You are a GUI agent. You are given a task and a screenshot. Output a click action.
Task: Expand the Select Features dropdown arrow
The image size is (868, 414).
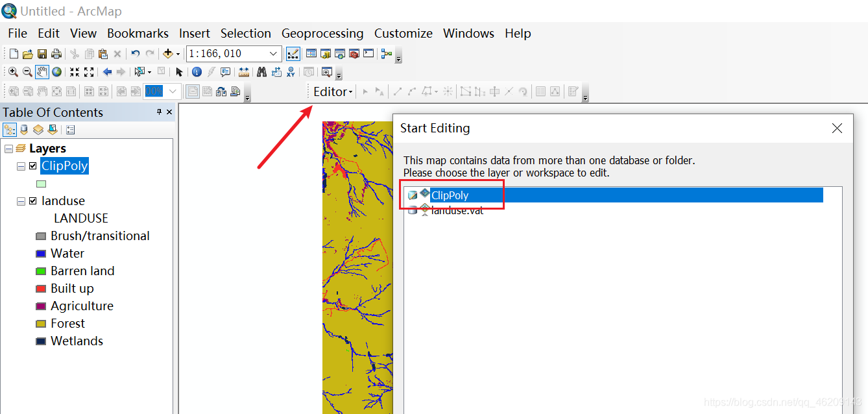pyautogui.click(x=149, y=73)
